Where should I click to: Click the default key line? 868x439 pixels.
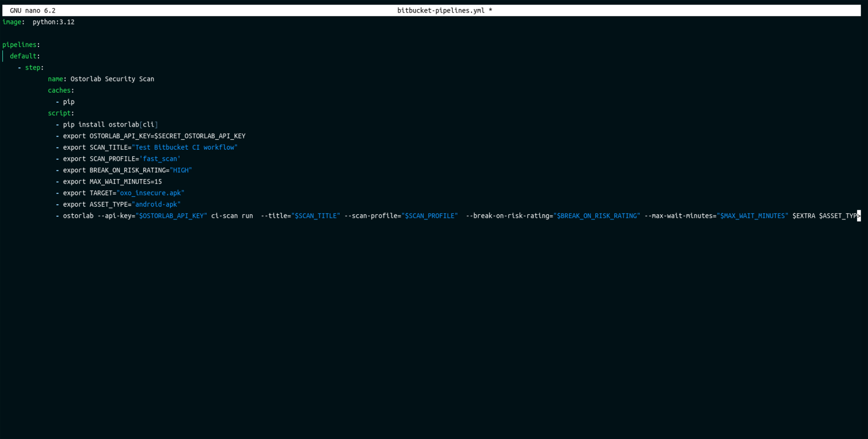[x=23, y=56]
